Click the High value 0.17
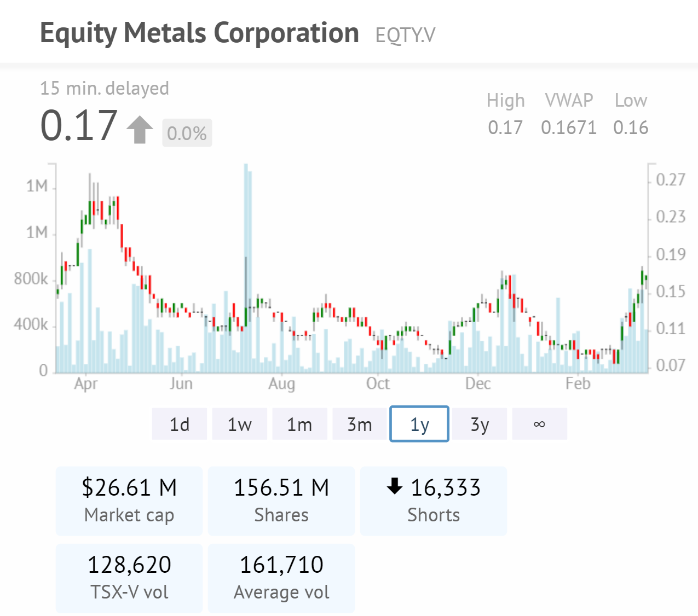This screenshot has height=616, width=698. 505,127
